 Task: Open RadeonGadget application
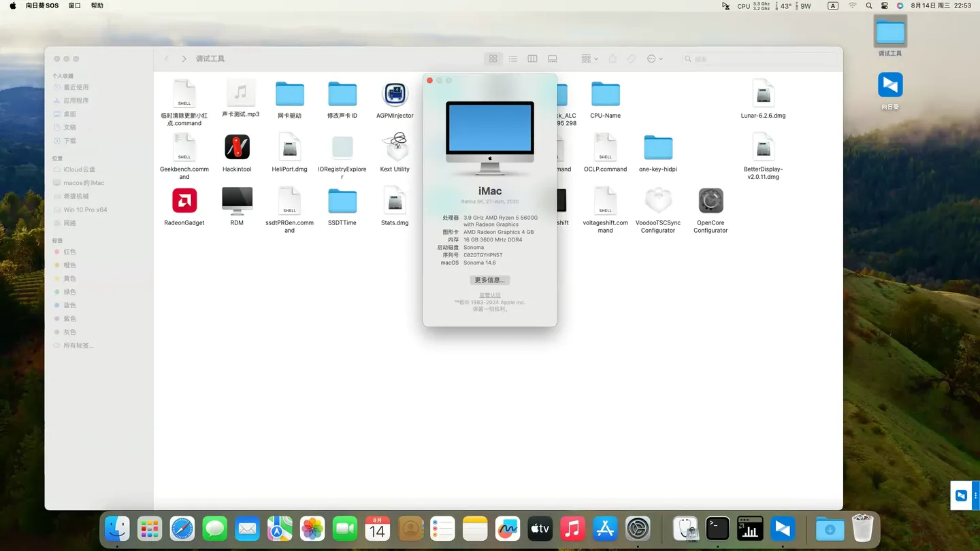(184, 201)
